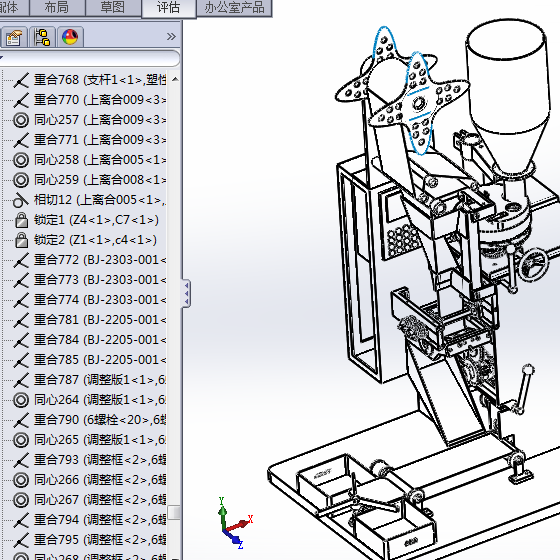Image resolution: width=560 pixels, height=560 pixels.
Task: Select the handwheel on the machine
Action: pyautogui.click(x=534, y=264)
